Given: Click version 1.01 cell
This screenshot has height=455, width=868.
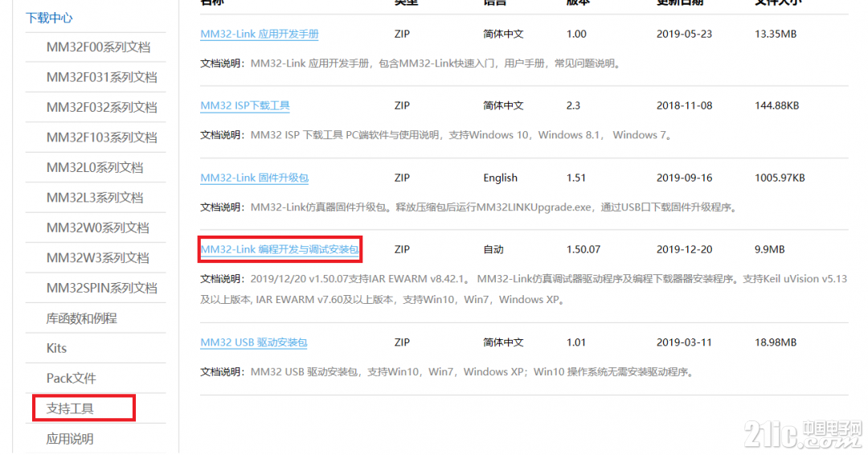Looking at the screenshot, I should [x=575, y=342].
